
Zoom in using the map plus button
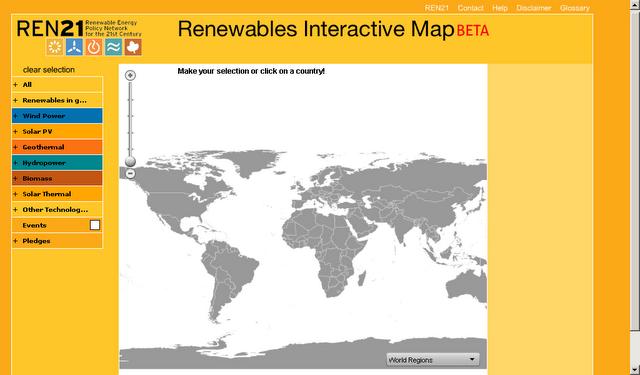(x=130, y=75)
